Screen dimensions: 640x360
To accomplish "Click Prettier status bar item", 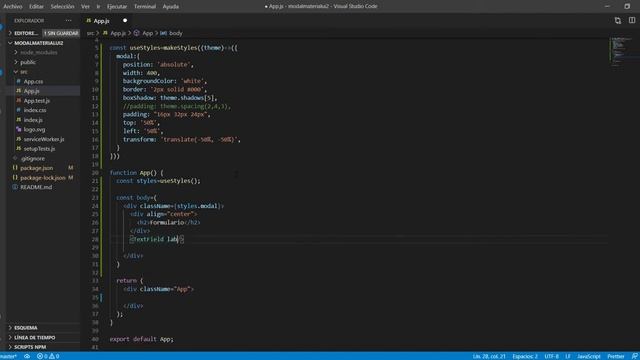I will pyautogui.click(x=616, y=356).
